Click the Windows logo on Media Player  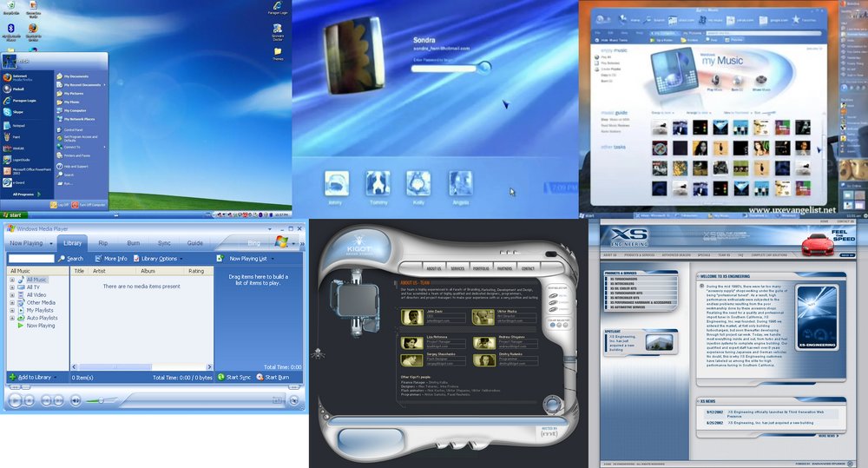282,242
